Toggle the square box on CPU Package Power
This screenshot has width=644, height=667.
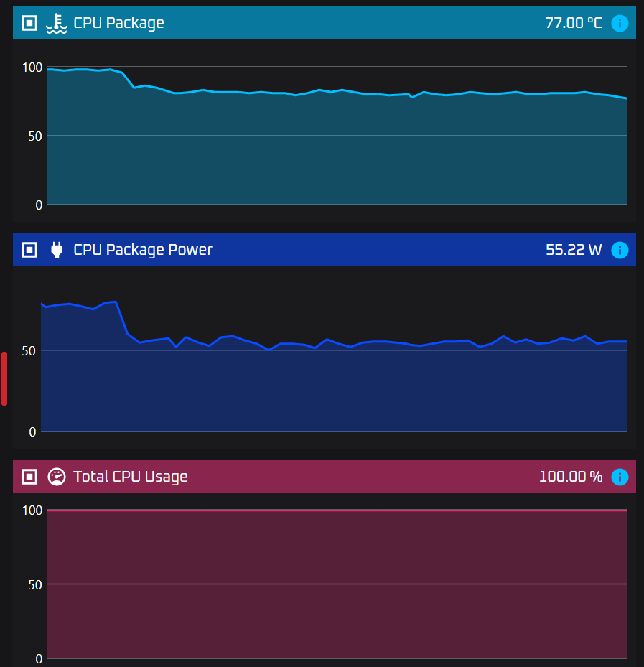tap(29, 250)
